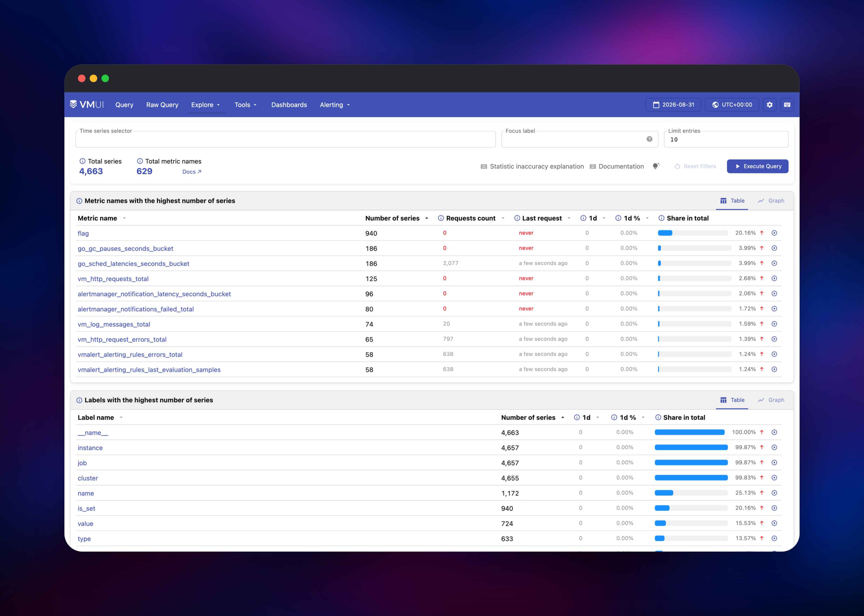Click info icon beside Metric names heading
The width and height of the screenshot is (864, 616).
click(79, 201)
